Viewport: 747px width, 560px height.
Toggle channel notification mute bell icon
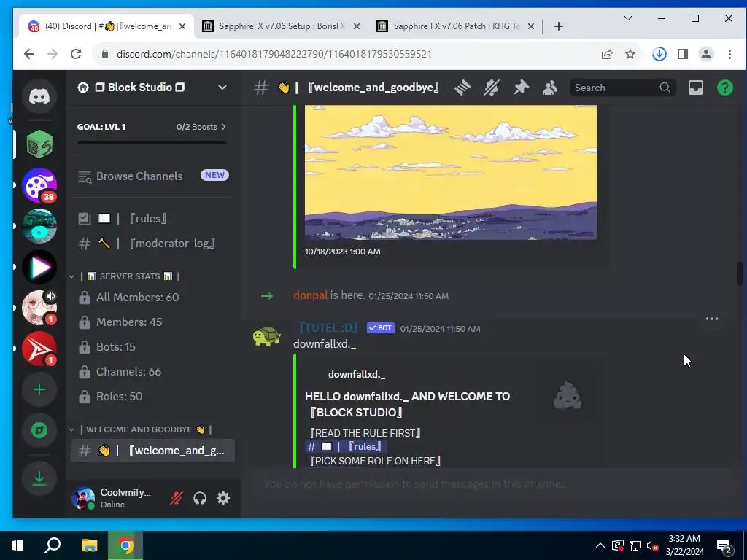point(491,87)
